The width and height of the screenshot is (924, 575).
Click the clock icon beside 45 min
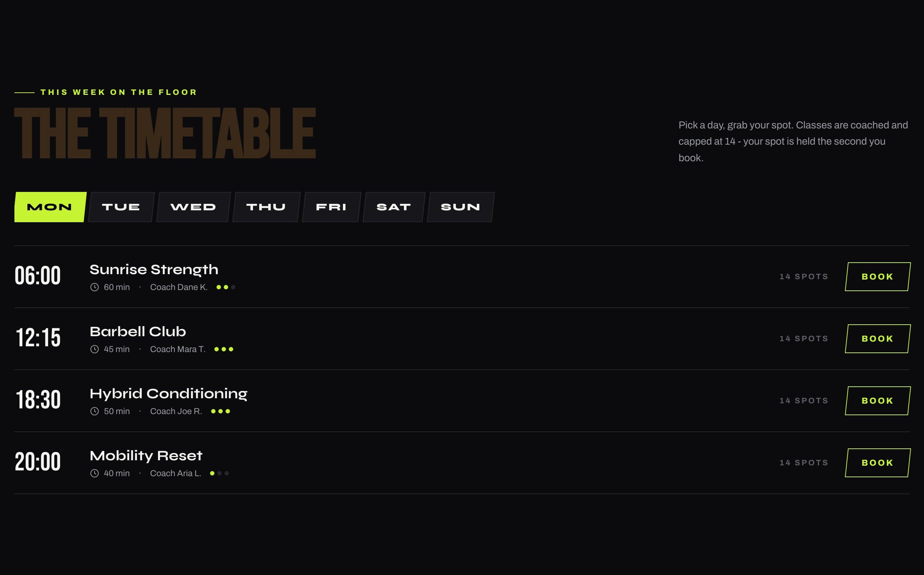coord(94,349)
